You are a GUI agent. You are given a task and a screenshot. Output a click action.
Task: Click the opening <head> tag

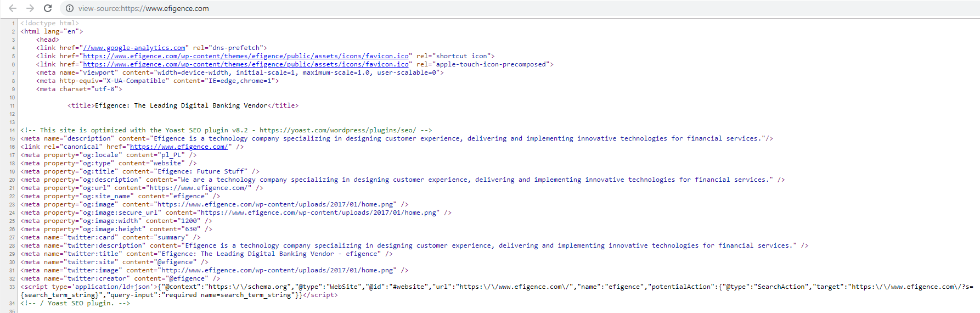(48, 40)
